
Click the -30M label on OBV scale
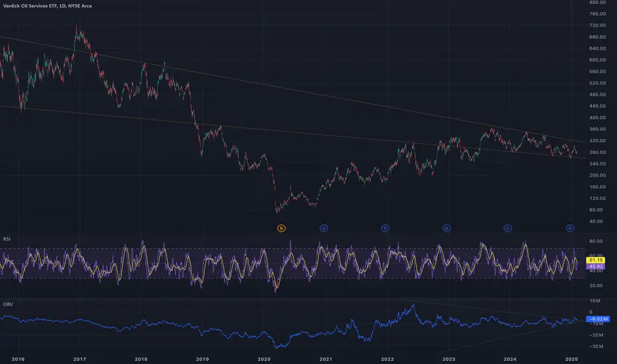[x=596, y=347]
